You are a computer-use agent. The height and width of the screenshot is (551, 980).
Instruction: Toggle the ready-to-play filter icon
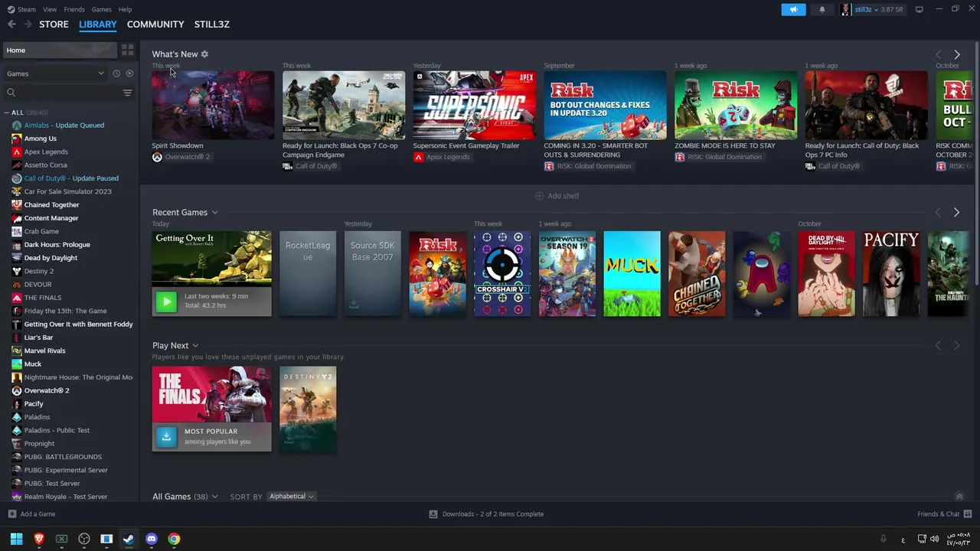tap(129, 73)
